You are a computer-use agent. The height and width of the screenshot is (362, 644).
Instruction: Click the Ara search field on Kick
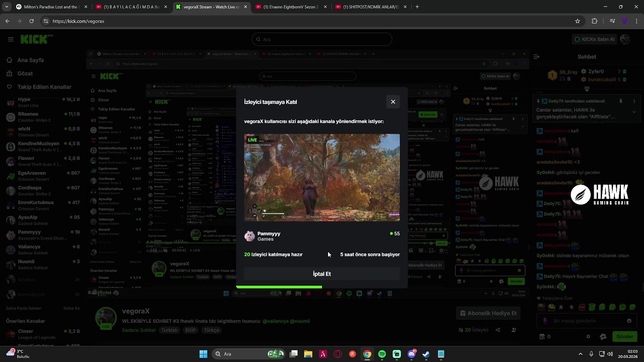322,39
